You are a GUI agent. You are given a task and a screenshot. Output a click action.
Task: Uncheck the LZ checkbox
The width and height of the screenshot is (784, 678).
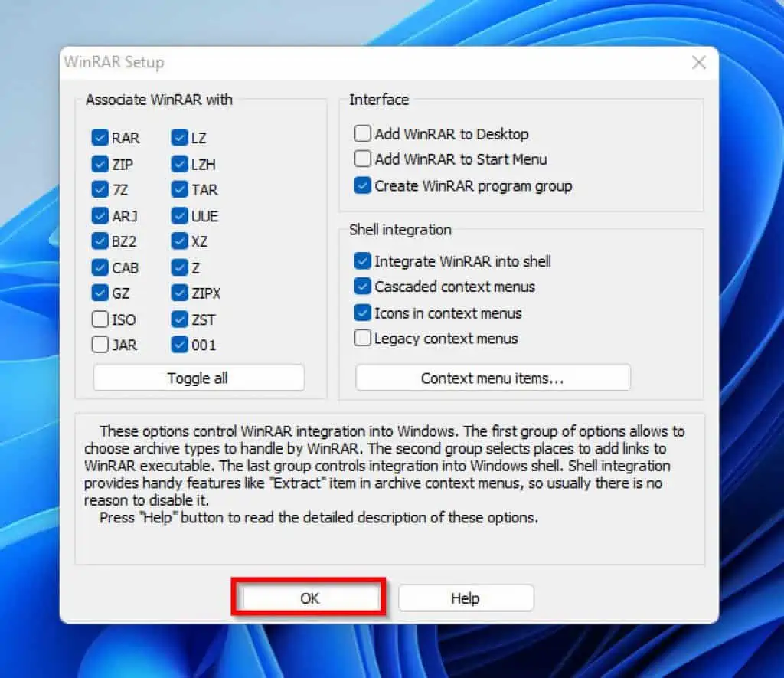(179, 138)
